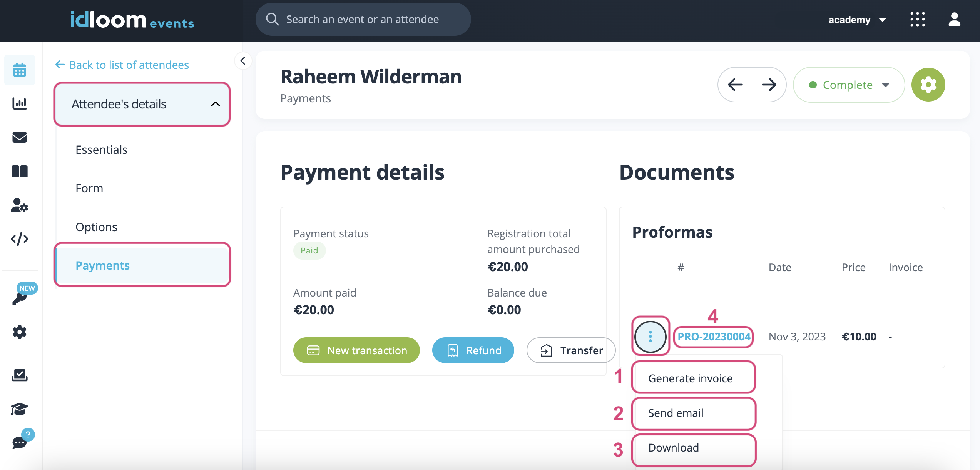Screen dimensions: 980x470
Task: Click the New transaction button
Action: tap(356, 350)
